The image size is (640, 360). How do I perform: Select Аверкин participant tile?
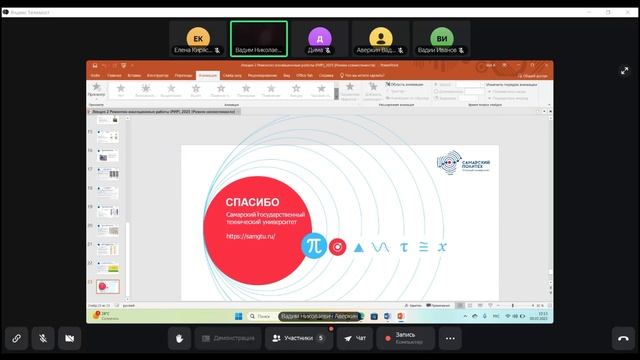pos(380,39)
